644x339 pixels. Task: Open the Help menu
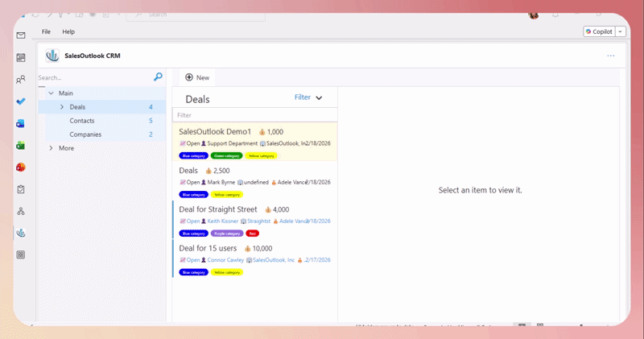coord(68,31)
